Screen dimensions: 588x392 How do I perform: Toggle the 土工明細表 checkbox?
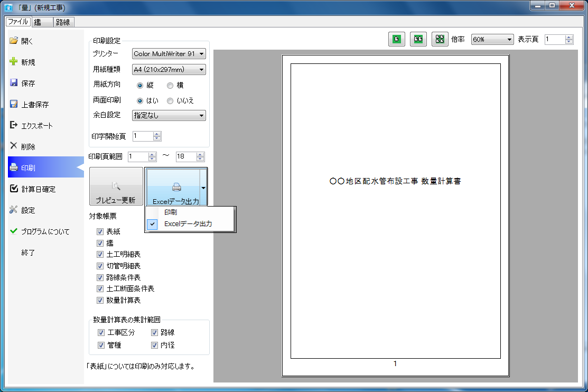(100, 254)
